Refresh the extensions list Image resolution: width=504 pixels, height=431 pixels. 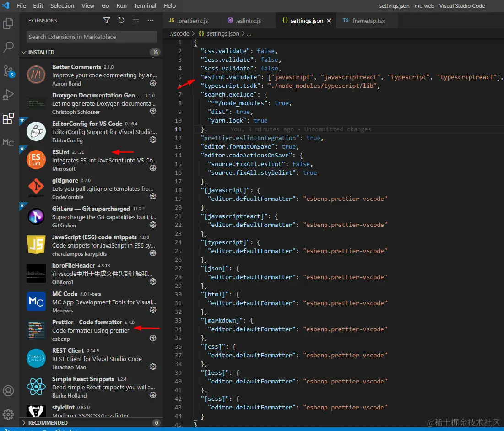click(121, 21)
